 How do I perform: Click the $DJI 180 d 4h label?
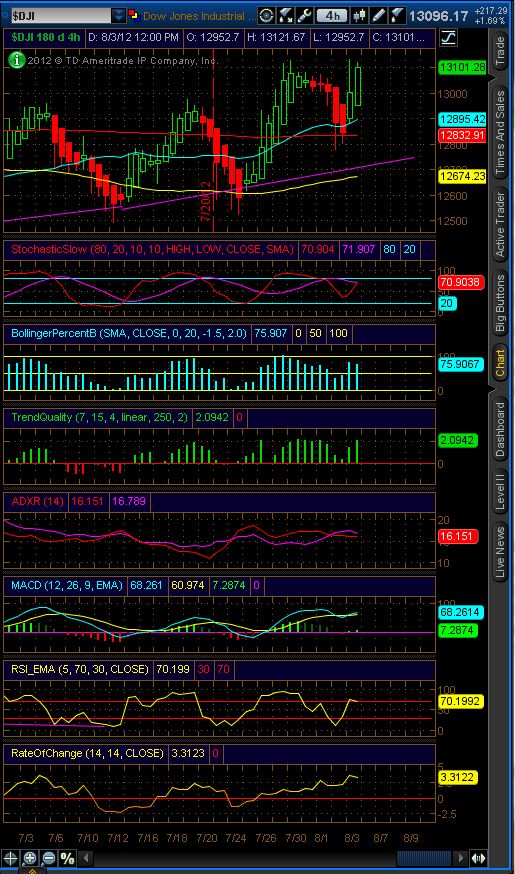[x=46, y=38]
